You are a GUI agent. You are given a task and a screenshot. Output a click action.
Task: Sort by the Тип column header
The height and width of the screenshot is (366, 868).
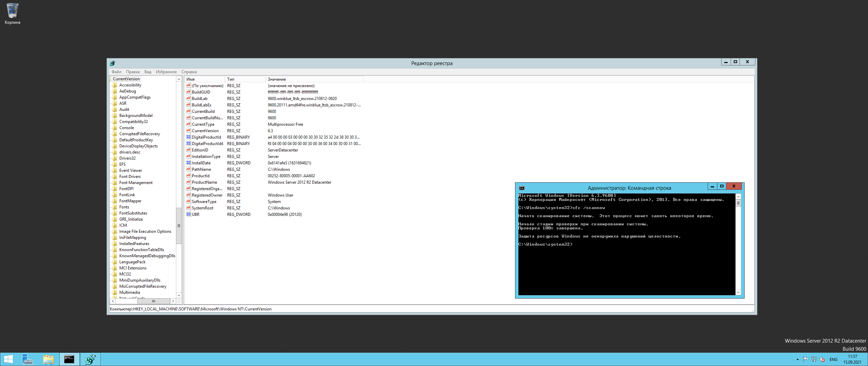coord(245,79)
